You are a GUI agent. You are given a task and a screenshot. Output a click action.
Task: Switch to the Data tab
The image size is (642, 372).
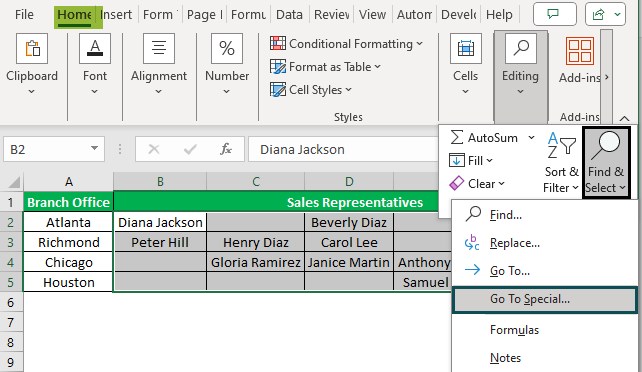tap(289, 14)
